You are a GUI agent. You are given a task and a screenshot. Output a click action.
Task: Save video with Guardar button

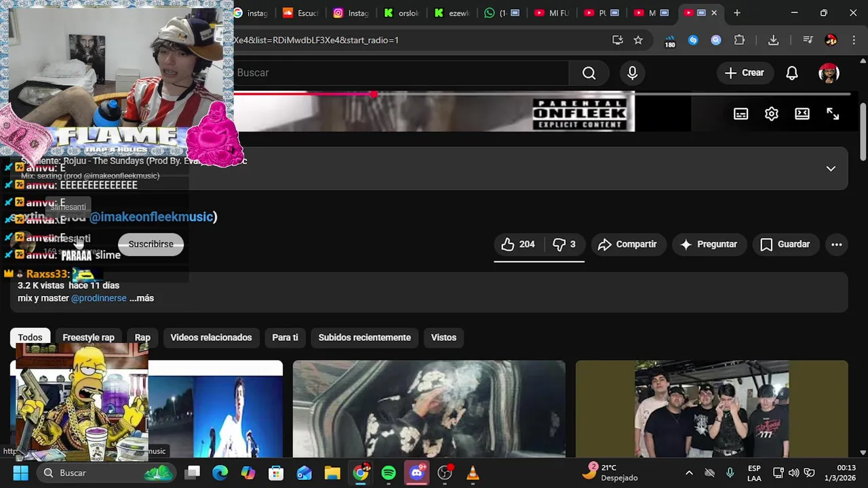[785, 244]
